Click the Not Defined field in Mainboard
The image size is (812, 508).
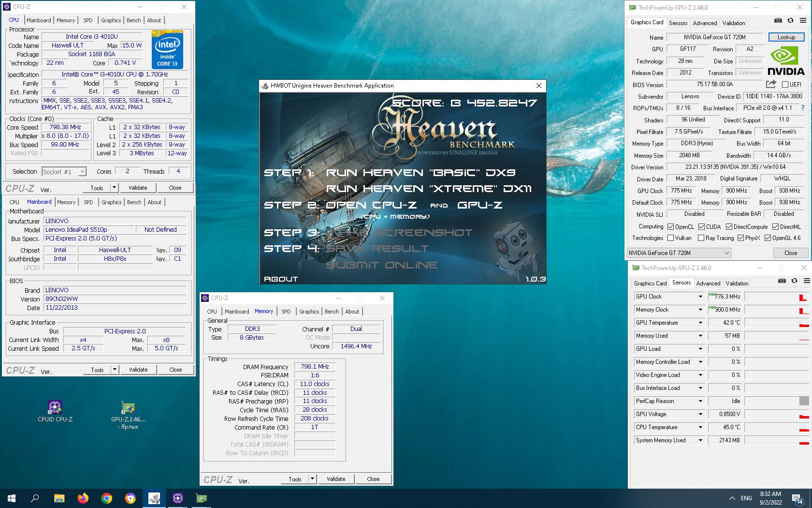tap(160, 230)
